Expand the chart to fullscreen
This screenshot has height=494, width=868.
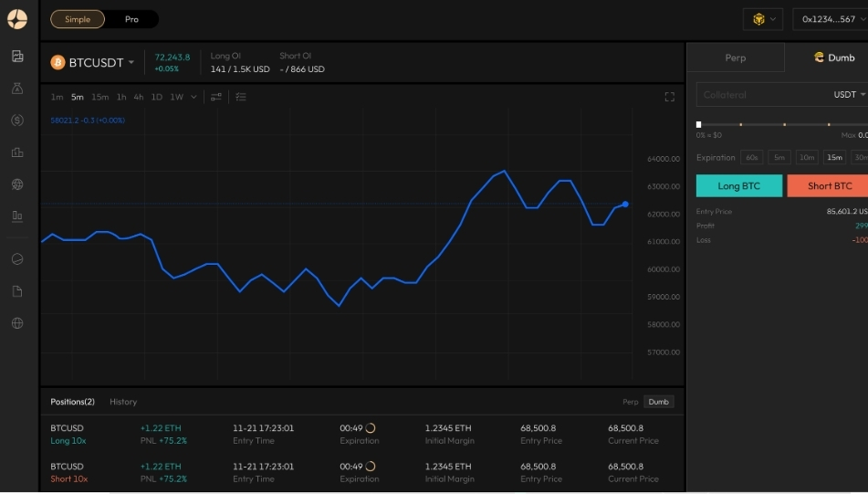(x=669, y=97)
